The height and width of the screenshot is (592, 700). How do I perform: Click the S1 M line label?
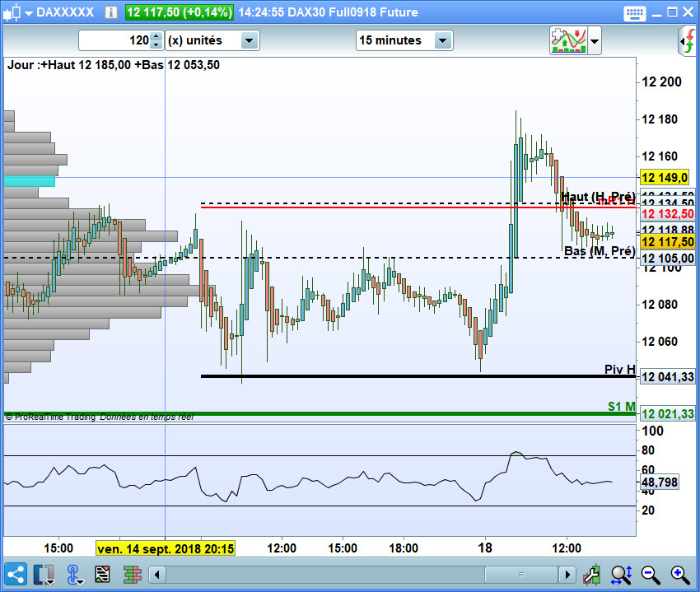click(x=622, y=406)
